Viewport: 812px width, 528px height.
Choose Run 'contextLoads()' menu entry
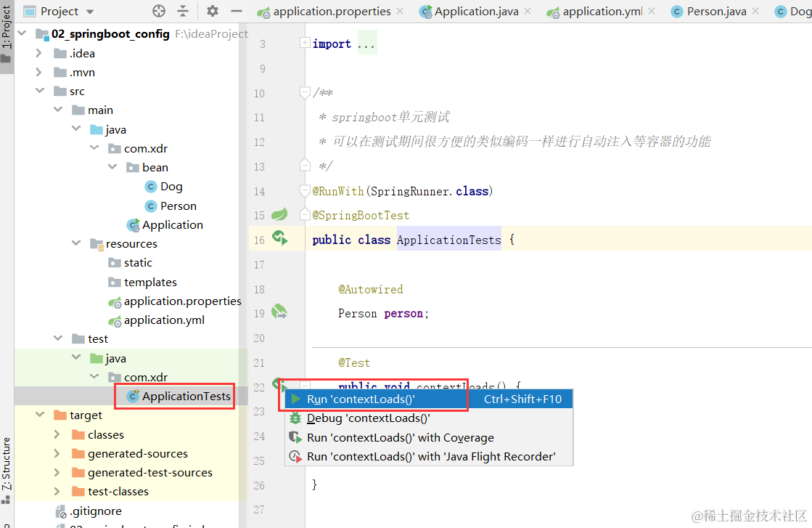pos(429,399)
